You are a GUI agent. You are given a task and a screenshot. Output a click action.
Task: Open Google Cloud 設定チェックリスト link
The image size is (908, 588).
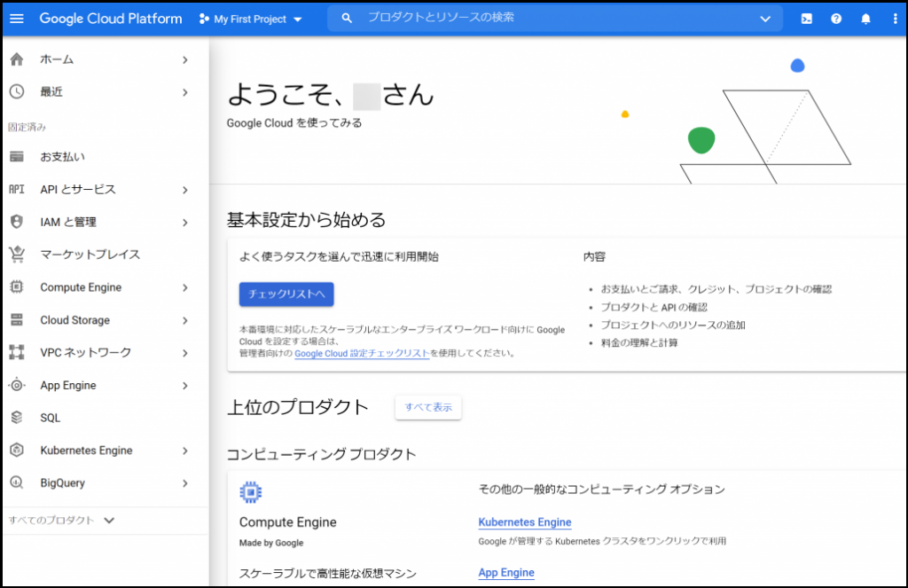tap(362, 353)
